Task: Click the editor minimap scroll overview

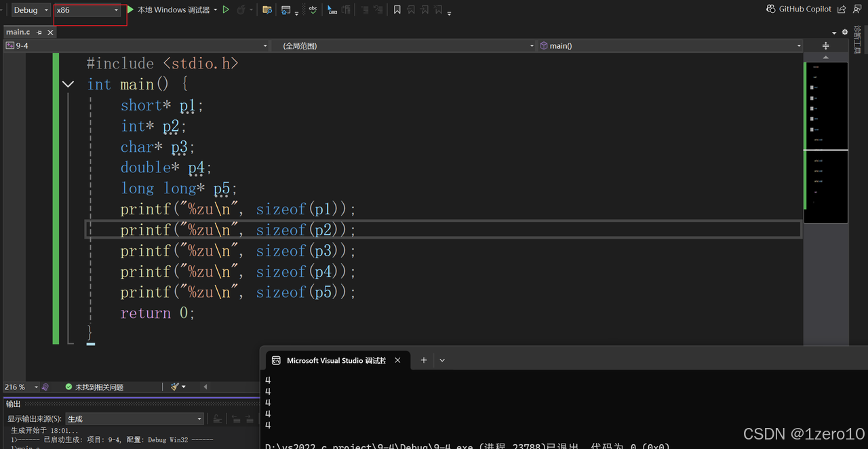Action: click(825, 142)
